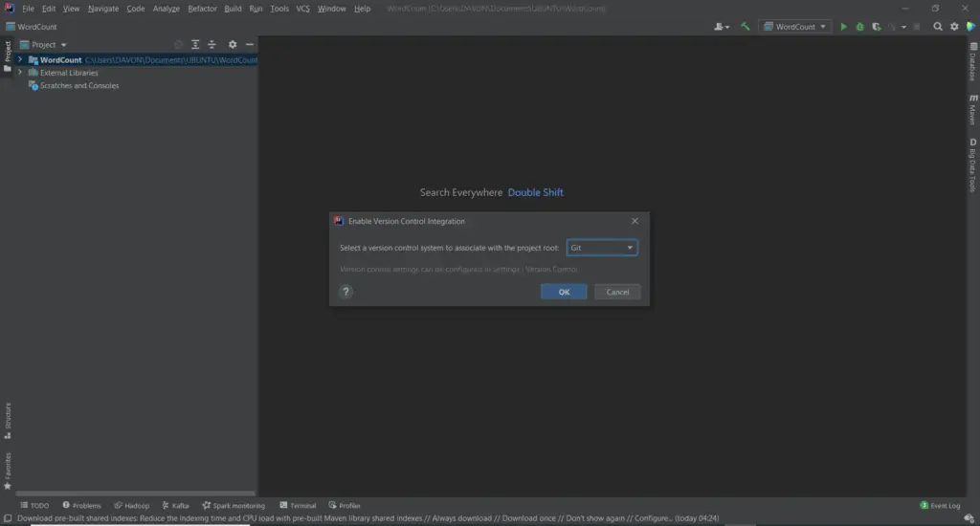Open Search Everywhere magnifier icon

(x=938, y=27)
